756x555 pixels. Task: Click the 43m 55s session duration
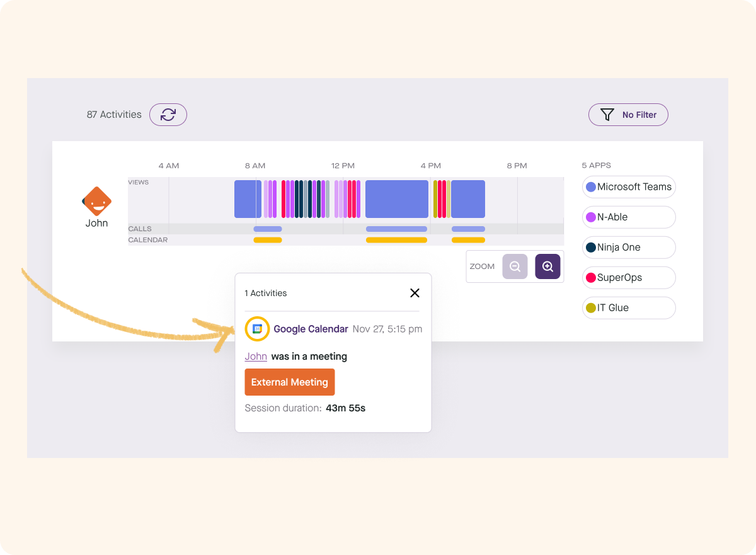pos(345,408)
